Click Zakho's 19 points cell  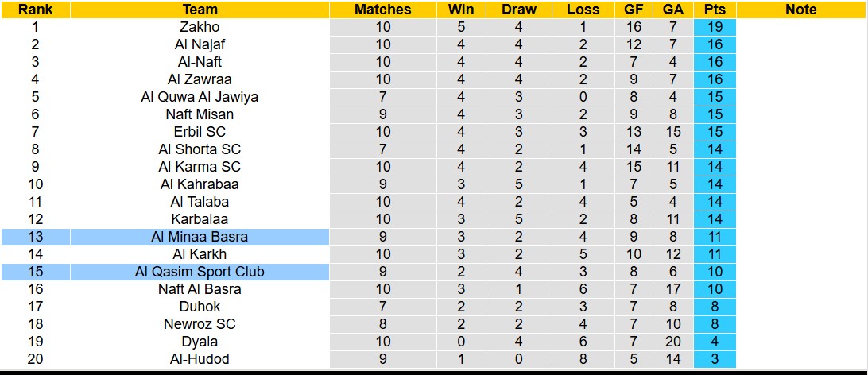tap(715, 27)
